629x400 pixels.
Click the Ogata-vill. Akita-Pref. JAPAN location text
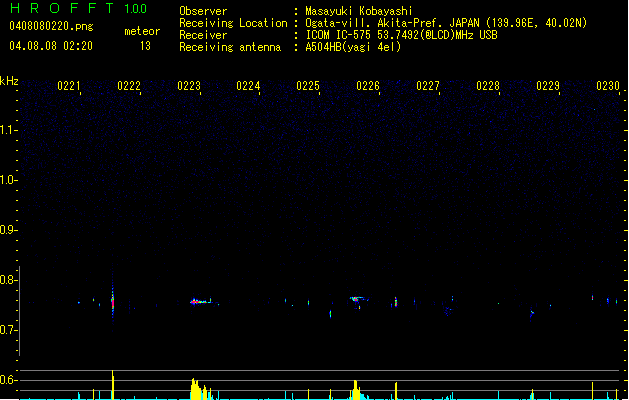click(x=446, y=23)
